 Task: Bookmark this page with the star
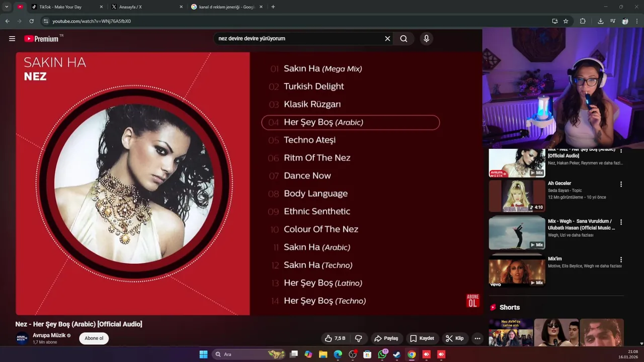(x=566, y=21)
